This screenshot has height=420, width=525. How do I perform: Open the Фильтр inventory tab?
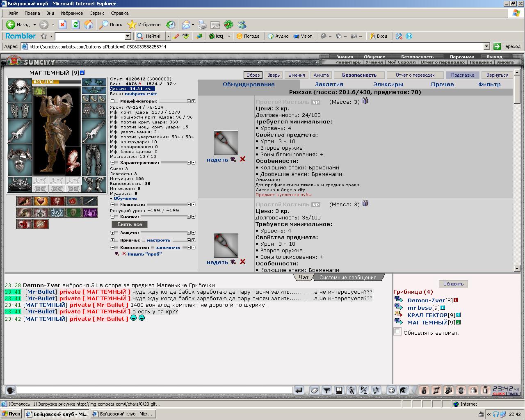coord(489,84)
